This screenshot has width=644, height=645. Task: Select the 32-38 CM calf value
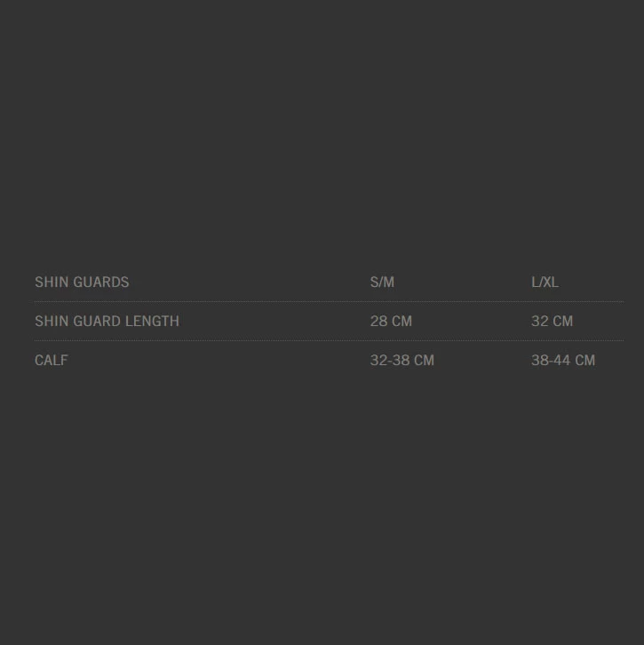(402, 361)
